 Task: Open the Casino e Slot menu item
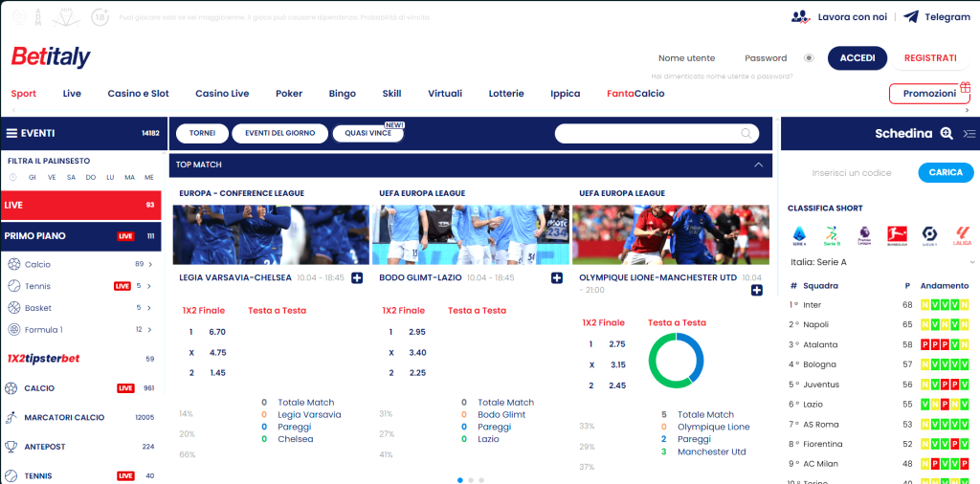point(138,94)
